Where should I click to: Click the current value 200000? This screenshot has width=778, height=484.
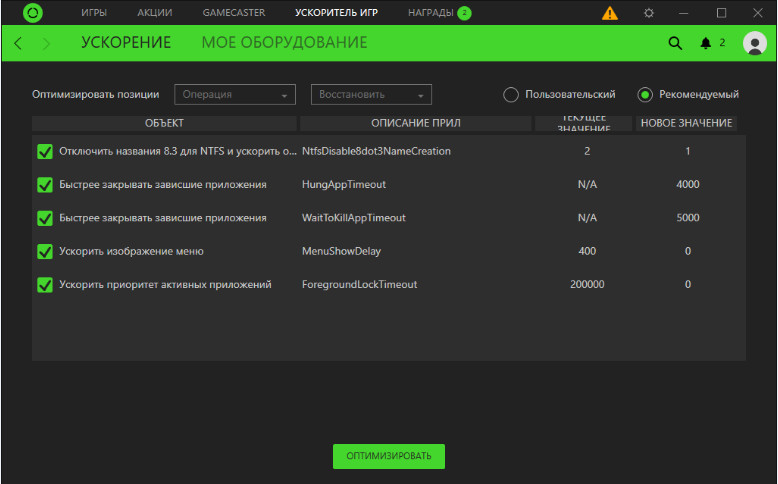[x=587, y=284]
